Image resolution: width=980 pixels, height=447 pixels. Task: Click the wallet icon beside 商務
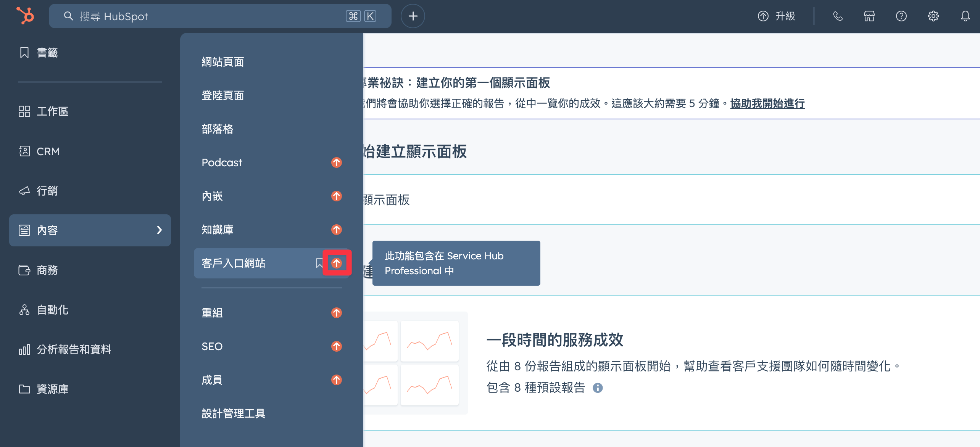pyautogui.click(x=24, y=270)
